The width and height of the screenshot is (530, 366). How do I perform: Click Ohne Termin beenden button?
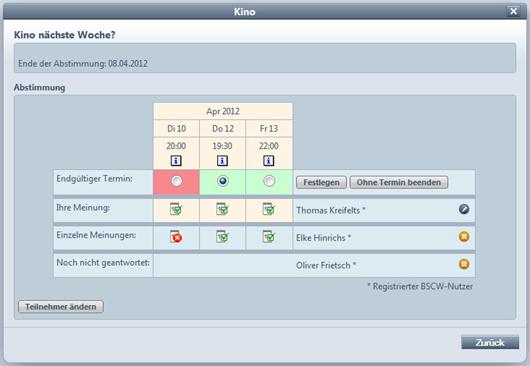coord(399,182)
